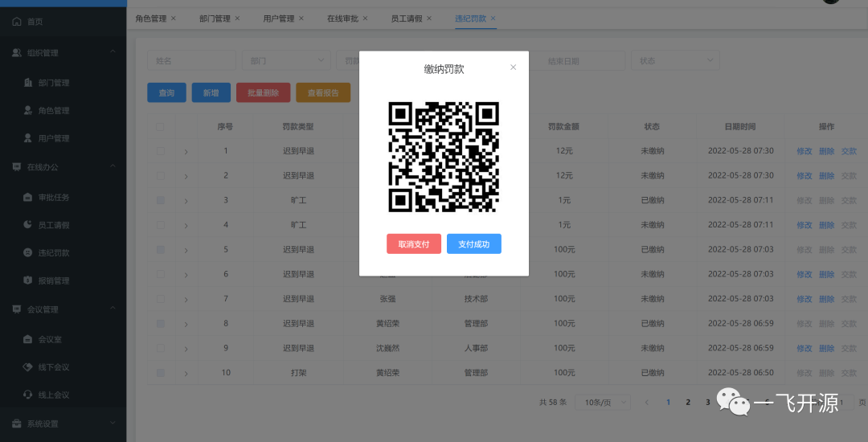Image resolution: width=868 pixels, height=442 pixels.
Task: Switch to the 在线审批 tab
Action: coord(342,18)
